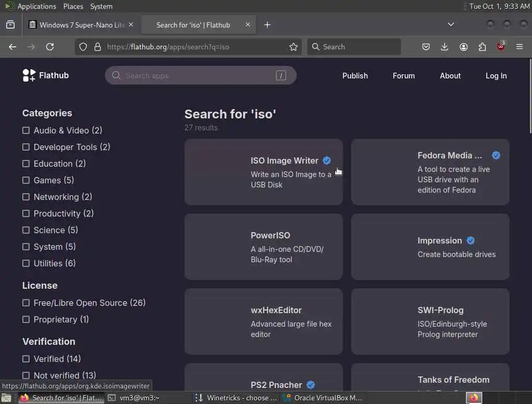The height and width of the screenshot is (404, 532).
Task: Click verified badge next to ISO Image Writer
Action: point(327,160)
